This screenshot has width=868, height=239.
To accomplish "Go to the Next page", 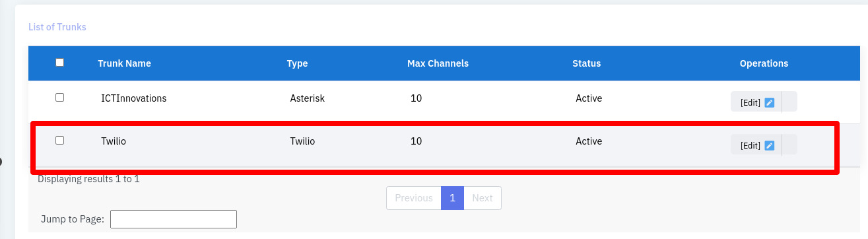I will point(483,198).
